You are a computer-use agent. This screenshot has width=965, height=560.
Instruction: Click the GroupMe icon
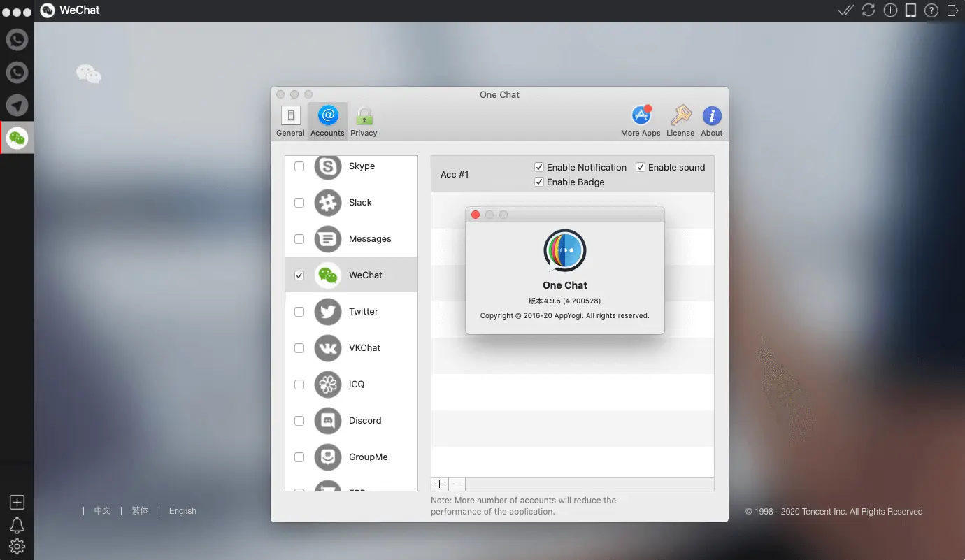pyautogui.click(x=327, y=457)
